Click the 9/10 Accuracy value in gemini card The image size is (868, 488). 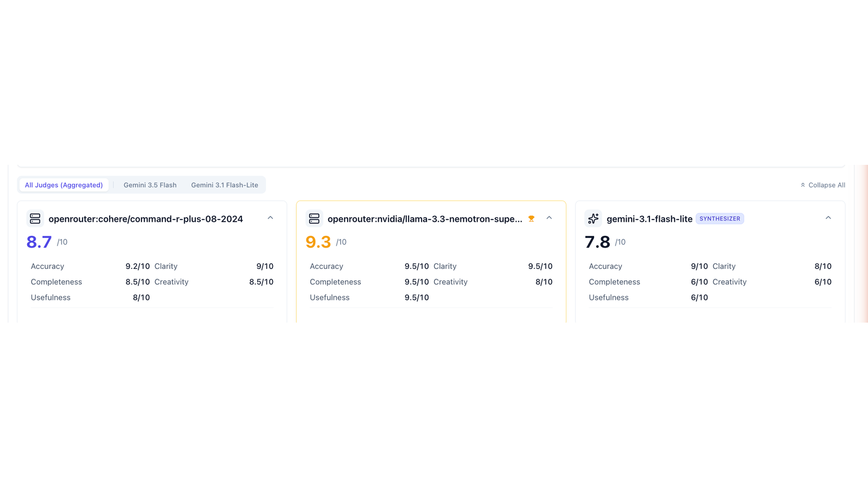click(x=699, y=266)
